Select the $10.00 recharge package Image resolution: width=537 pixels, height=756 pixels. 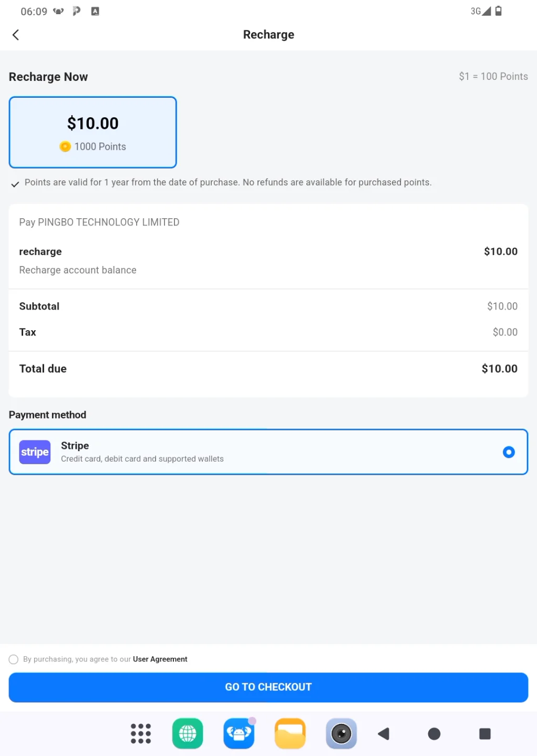pyautogui.click(x=92, y=132)
